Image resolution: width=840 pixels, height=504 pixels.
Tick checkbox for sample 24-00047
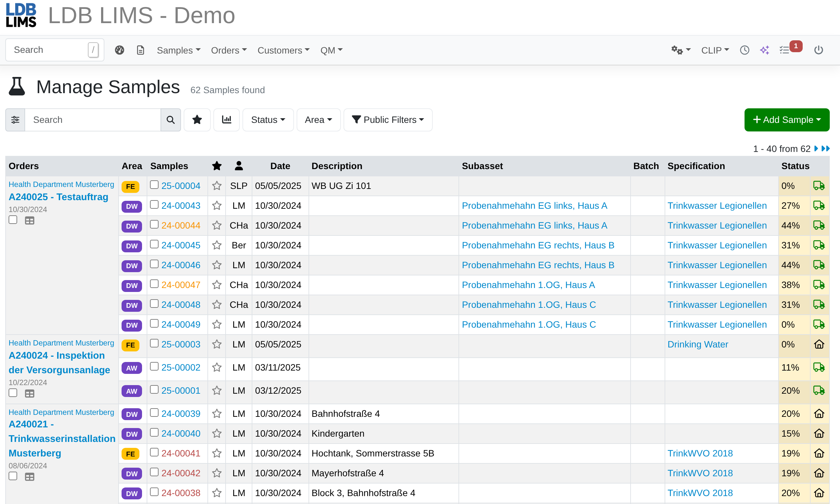(x=154, y=284)
